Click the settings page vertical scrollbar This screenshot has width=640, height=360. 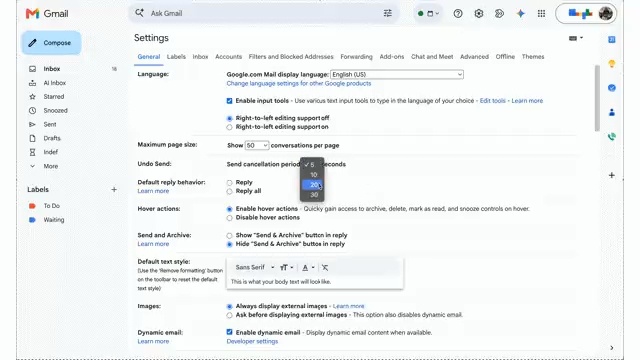point(597,98)
